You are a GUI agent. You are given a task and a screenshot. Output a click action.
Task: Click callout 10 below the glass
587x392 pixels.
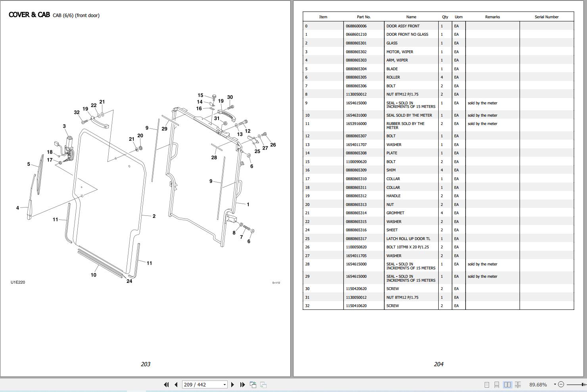[x=94, y=275]
